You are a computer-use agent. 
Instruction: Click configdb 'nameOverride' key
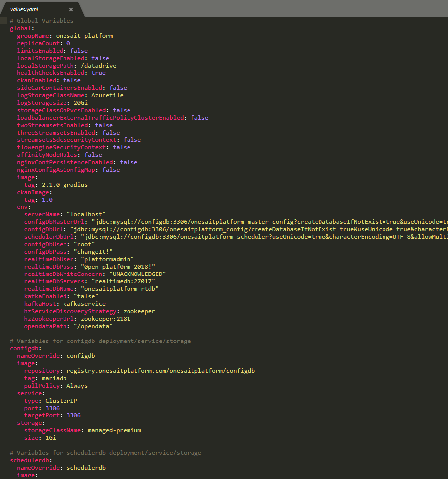38,356
